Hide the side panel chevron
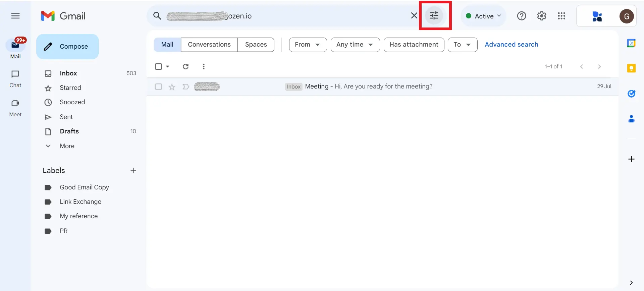The width and height of the screenshot is (644, 291). coord(631,283)
